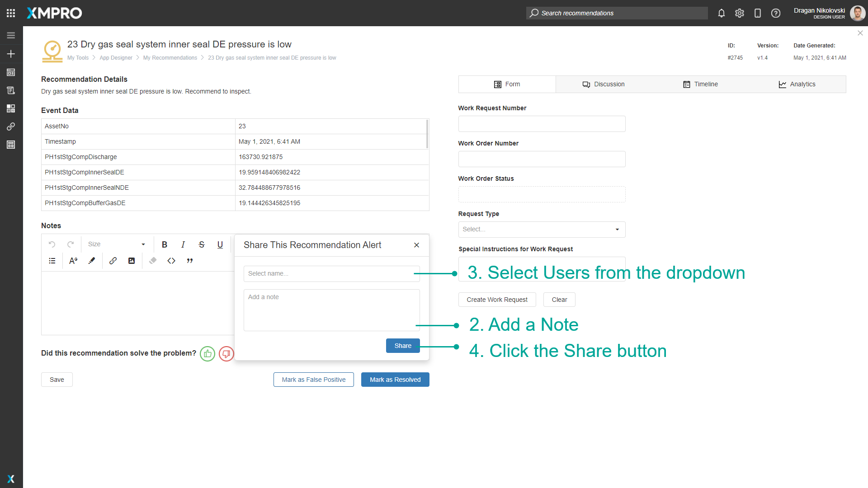Image resolution: width=868 pixels, height=488 pixels.
Task: Click the thumbs up feedback icon
Action: (208, 353)
